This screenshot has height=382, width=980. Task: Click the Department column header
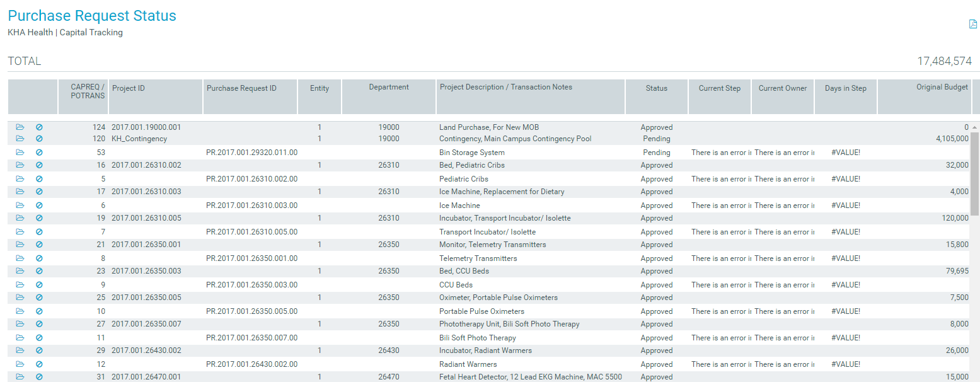point(389,96)
